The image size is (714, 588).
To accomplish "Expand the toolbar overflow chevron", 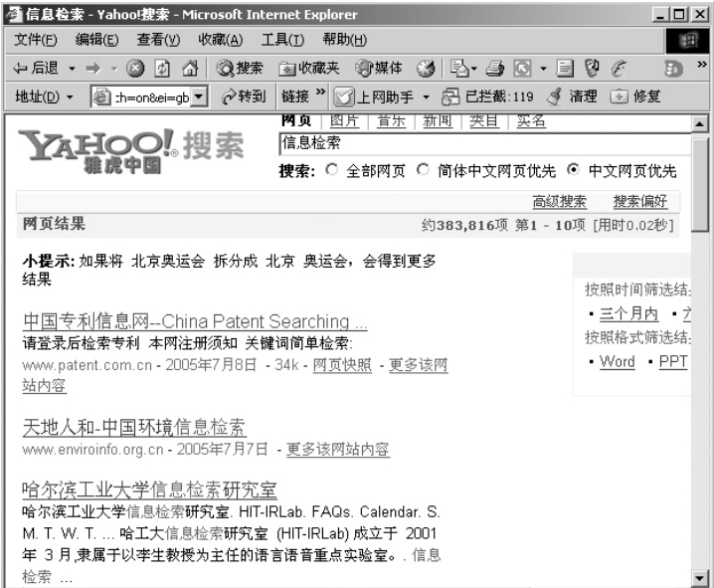I will (702, 65).
